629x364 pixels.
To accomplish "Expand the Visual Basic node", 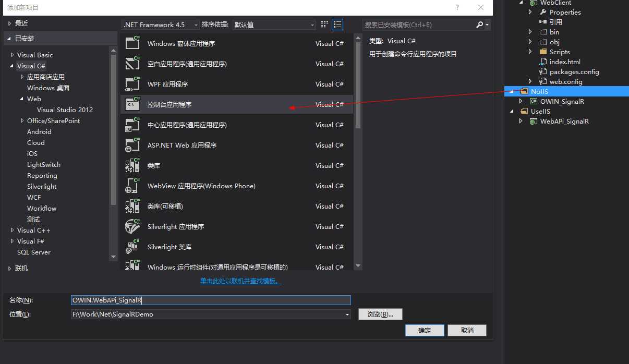I will pyautogui.click(x=13, y=55).
